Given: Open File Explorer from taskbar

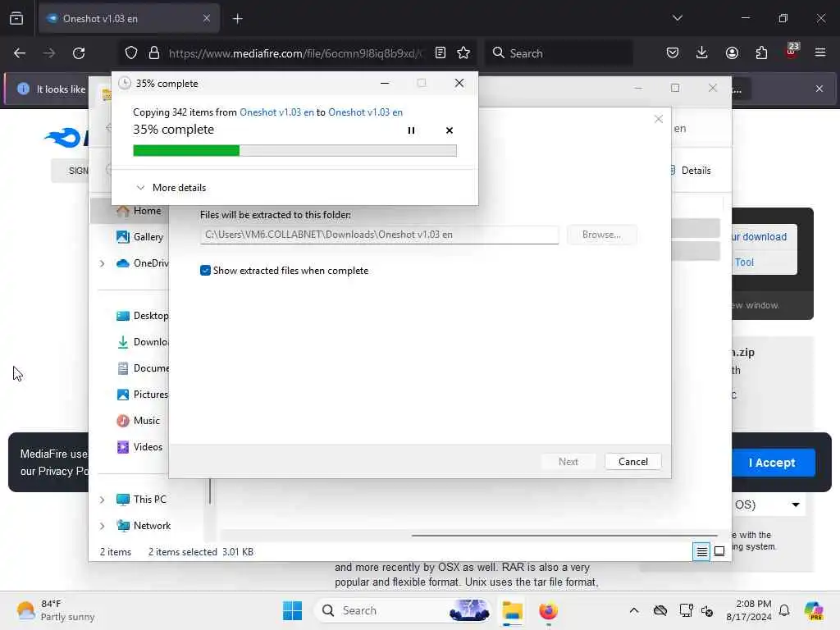Looking at the screenshot, I should 512,610.
